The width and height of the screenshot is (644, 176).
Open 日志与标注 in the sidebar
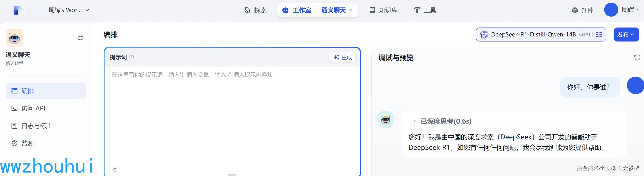click(46, 126)
